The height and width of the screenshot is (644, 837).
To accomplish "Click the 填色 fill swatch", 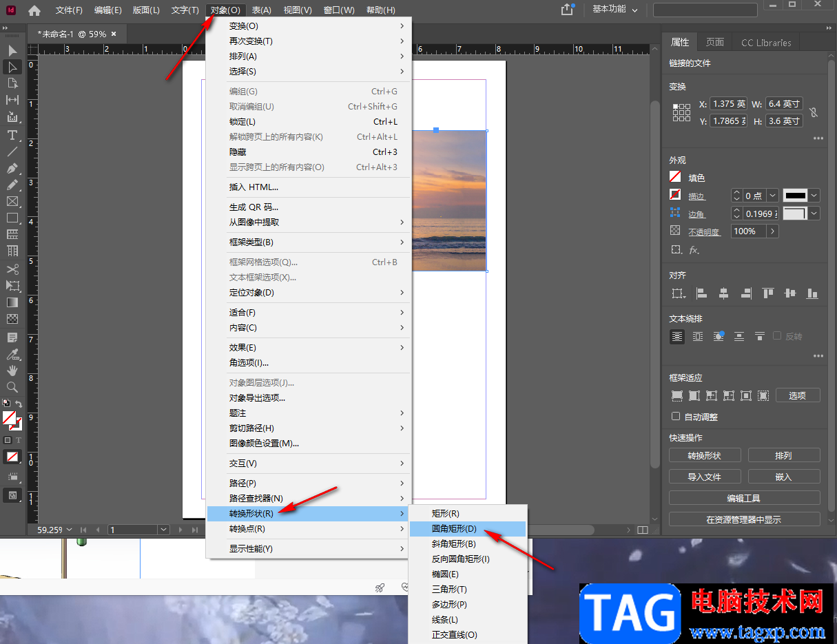I will pos(676,178).
